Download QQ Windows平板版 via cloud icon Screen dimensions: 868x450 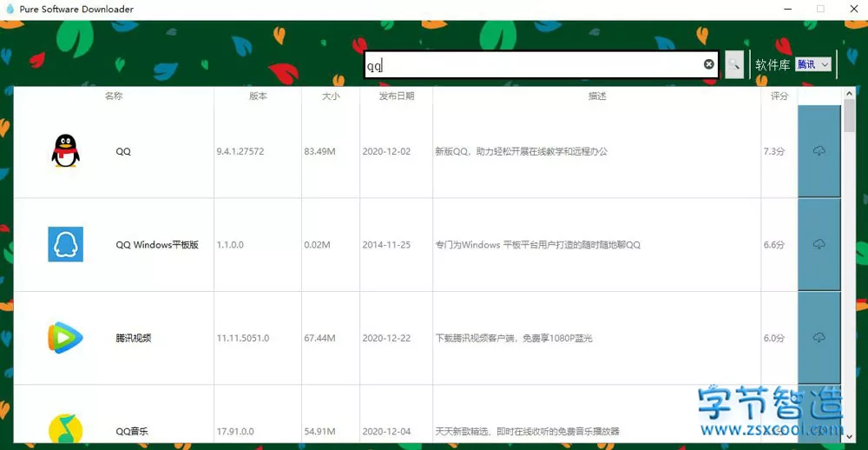tap(819, 244)
